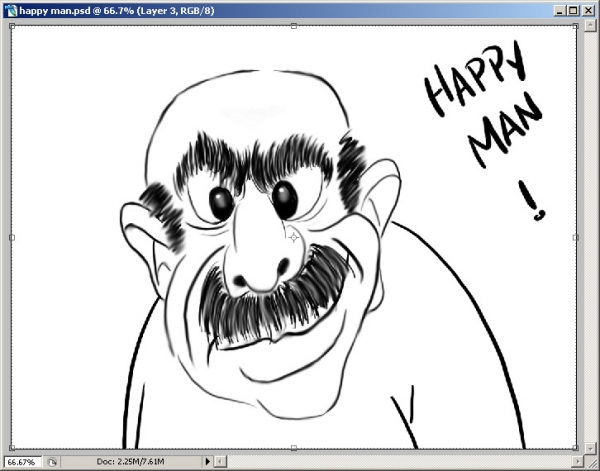The height and width of the screenshot is (471, 600).
Task: Click the vertical scrollbar down arrow
Action: click(x=590, y=447)
